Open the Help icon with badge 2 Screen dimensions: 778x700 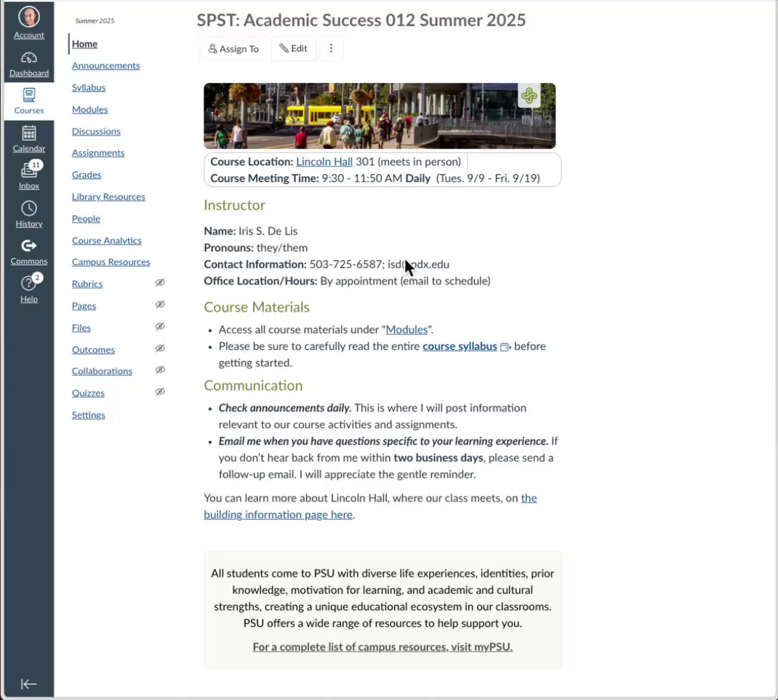(x=29, y=288)
